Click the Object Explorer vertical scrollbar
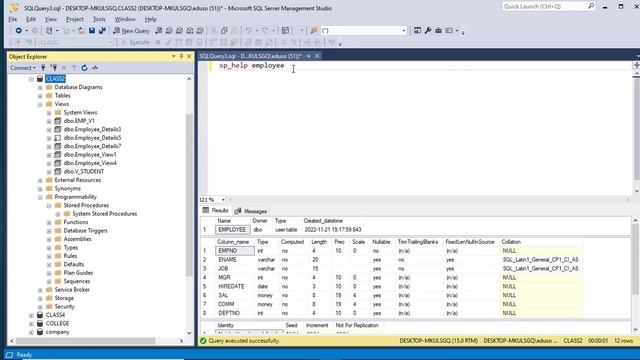The height and width of the screenshot is (360, 640). [x=189, y=196]
